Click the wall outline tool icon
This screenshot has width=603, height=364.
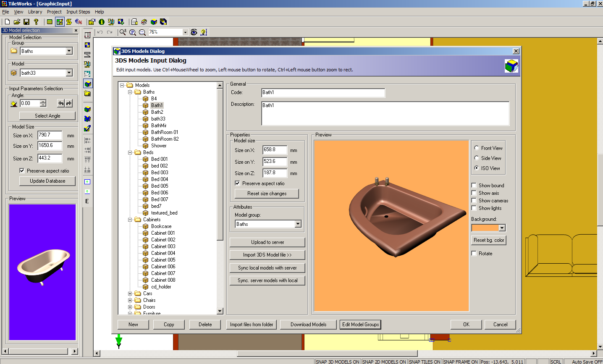tap(87, 35)
